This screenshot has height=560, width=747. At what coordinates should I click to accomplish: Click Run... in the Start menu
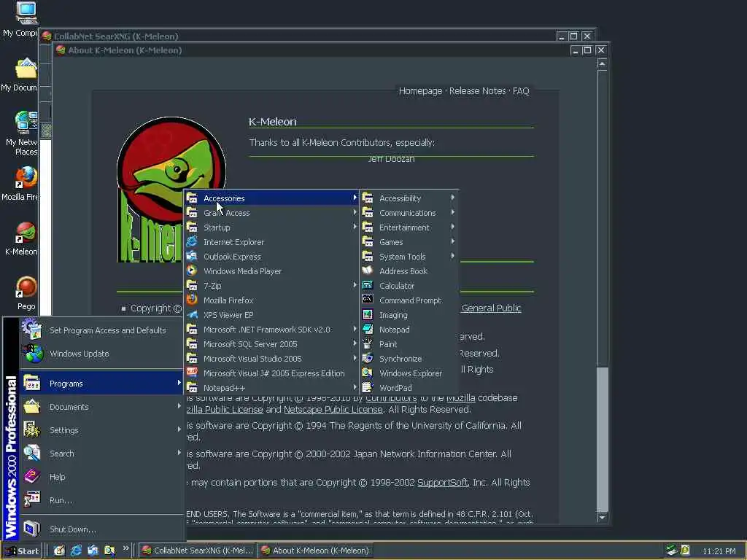(x=101, y=500)
